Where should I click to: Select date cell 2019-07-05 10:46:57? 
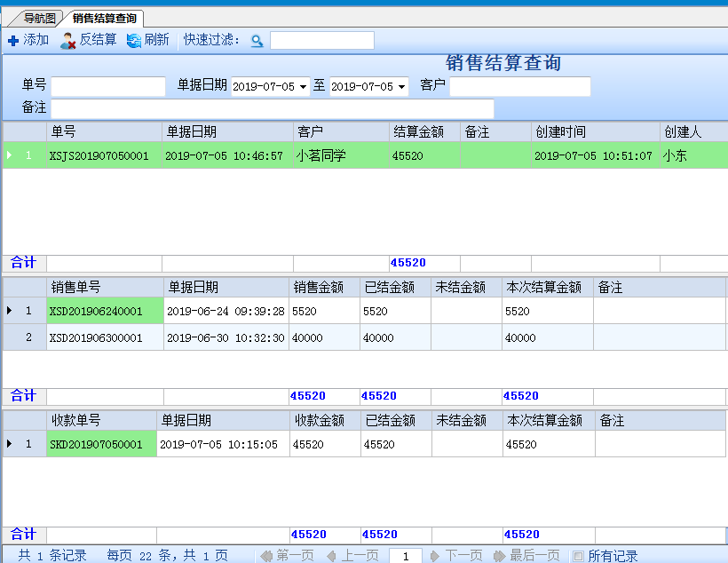coord(227,155)
